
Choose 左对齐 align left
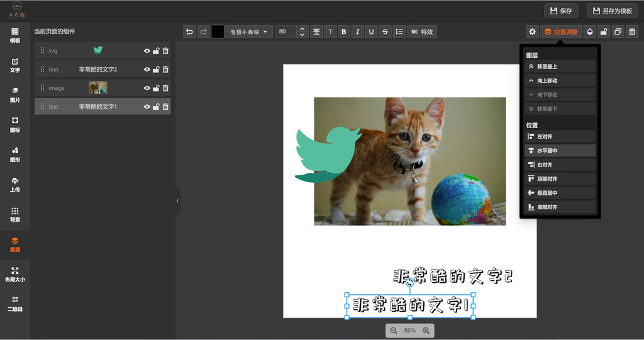[x=560, y=136]
